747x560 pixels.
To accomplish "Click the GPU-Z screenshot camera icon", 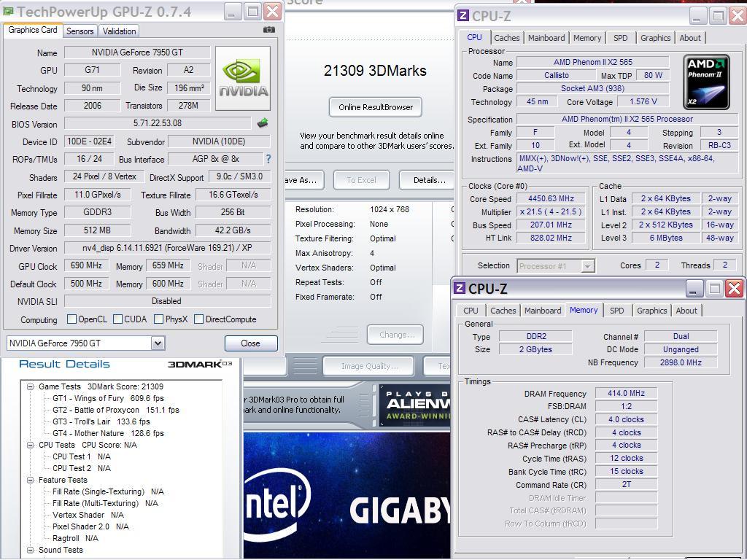I will click(269, 29).
